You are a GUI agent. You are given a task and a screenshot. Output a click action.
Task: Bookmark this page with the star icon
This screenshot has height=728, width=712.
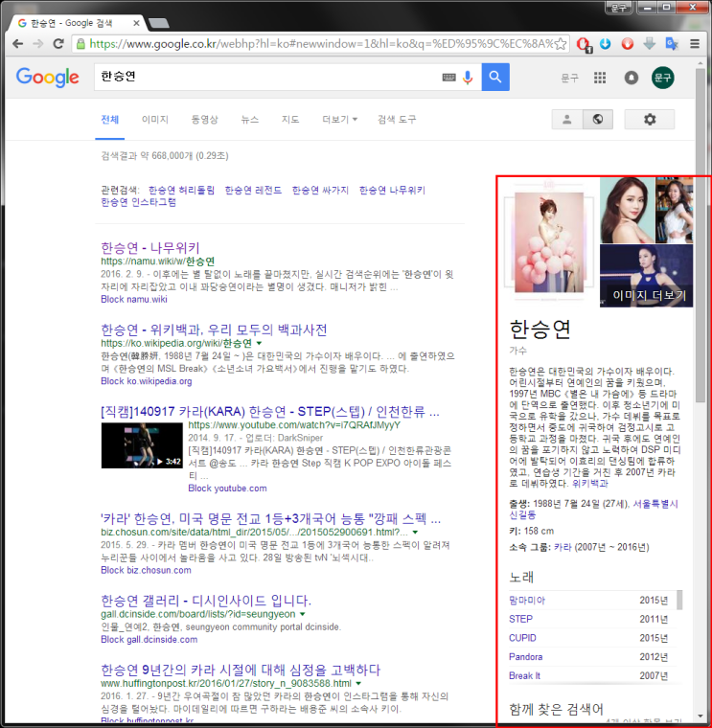coord(561,44)
